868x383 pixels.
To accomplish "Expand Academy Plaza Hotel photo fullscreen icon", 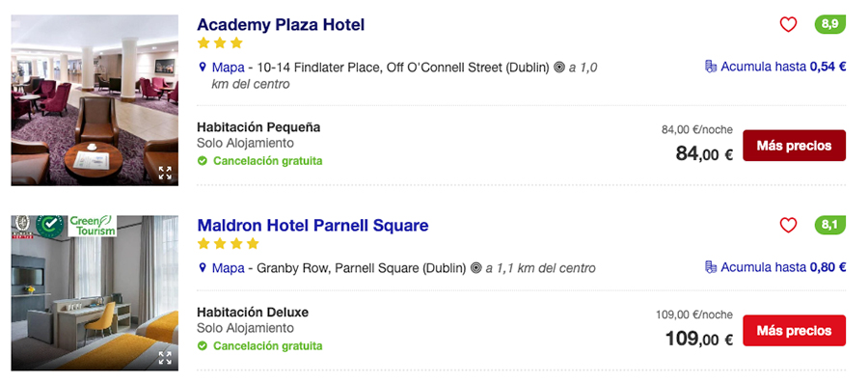I will coord(164,173).
